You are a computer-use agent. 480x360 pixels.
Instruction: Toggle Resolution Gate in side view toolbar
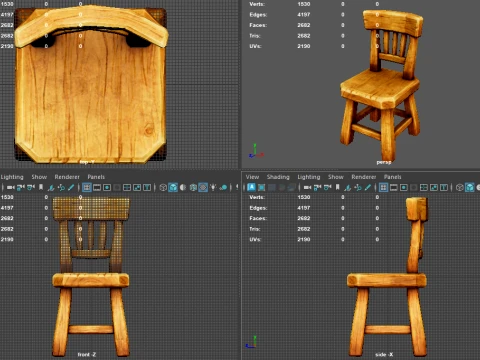pyautogui.click(x=404, y=187)
